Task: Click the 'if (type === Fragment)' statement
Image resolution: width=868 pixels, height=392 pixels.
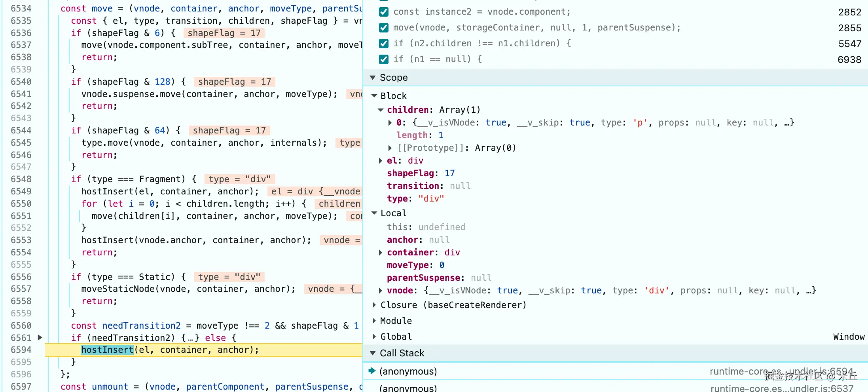Action: click(x=134, y=179)
